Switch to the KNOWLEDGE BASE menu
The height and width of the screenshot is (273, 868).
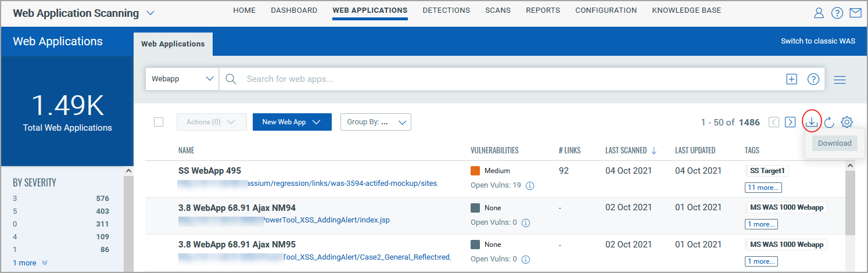687,10
